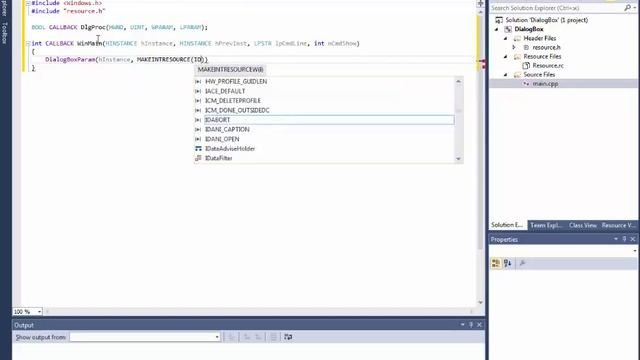640x360 pixels.
Task: Click Go to Previous Message icon
Action: [x=247, y=337]
